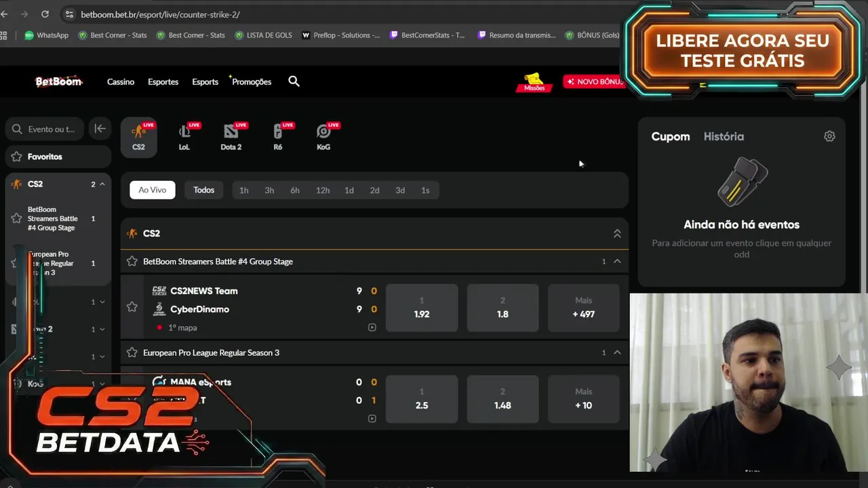The image size is (868, 488).
Task: Filter events by 1d
Action: click(349, 190)
